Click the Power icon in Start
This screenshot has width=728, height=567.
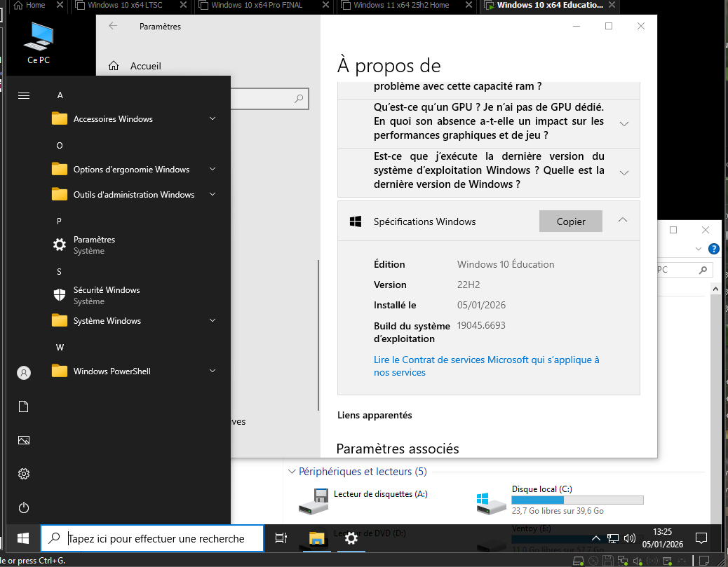pos(24,507)
